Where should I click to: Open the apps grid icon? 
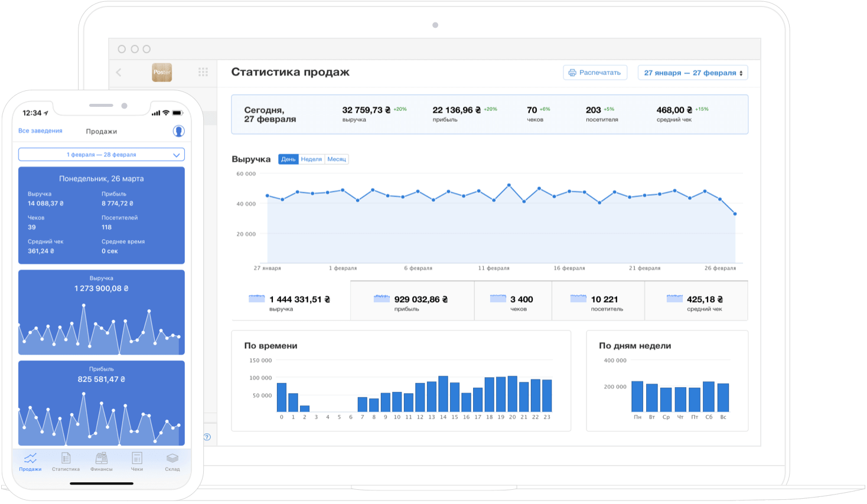coord(203,72)
